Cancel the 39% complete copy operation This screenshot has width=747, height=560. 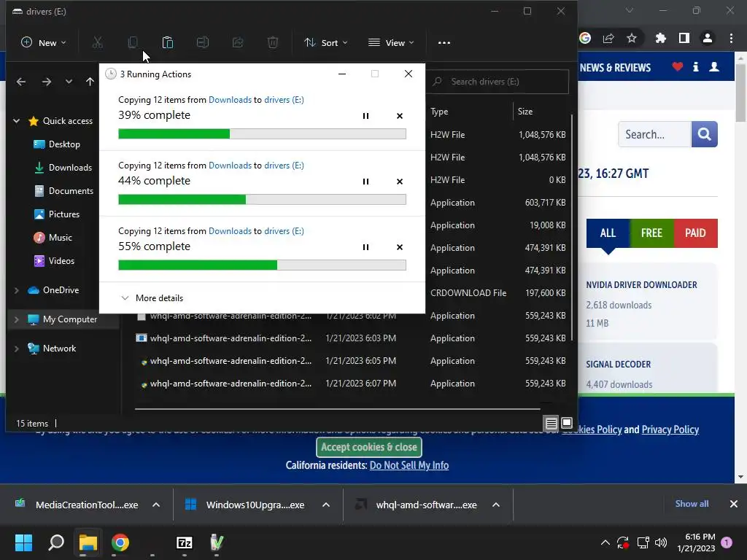pyautogui.click(x=400, y=116)
